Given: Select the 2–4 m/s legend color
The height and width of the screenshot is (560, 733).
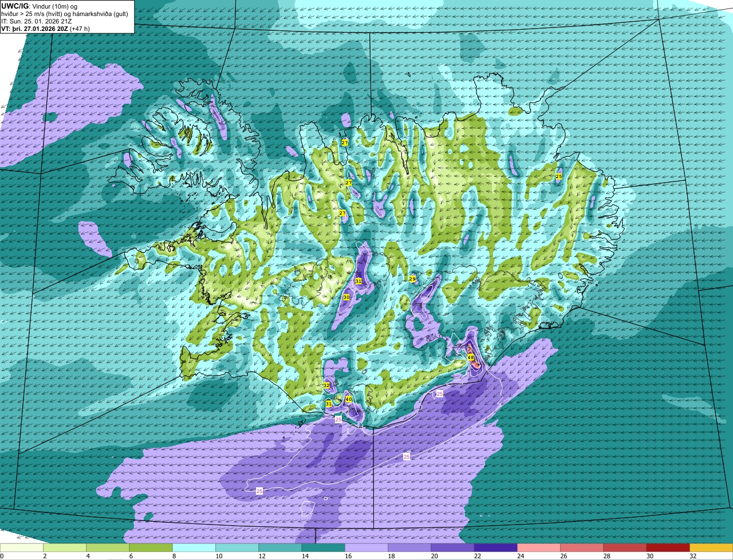Looking at the screenshot, I should [65, 547].
